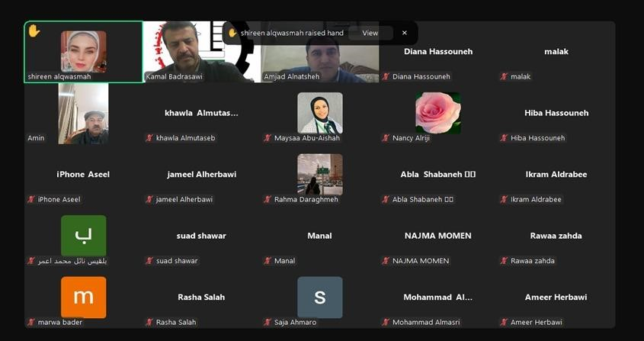Viewport: 644px width, 341px height.
Task: Click Nancy Alriji's pink rose avatar
Action: click(x=437, y=113)
